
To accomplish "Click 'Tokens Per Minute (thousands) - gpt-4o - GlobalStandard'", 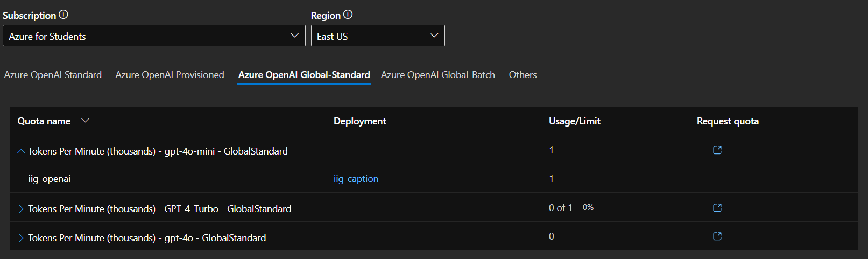I will [x=147, y=238].
